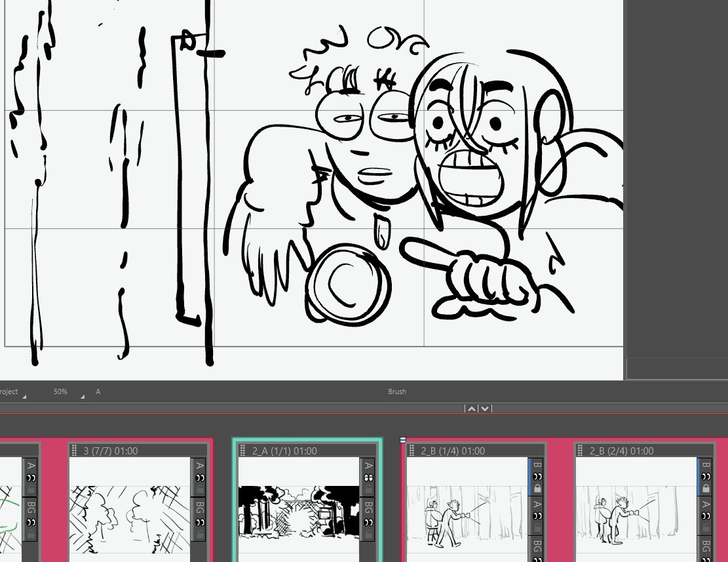This screenshot has width=728, height=562.
Task: Toggle visibility of layer A in panel 2_A
Action: [368, 478]
